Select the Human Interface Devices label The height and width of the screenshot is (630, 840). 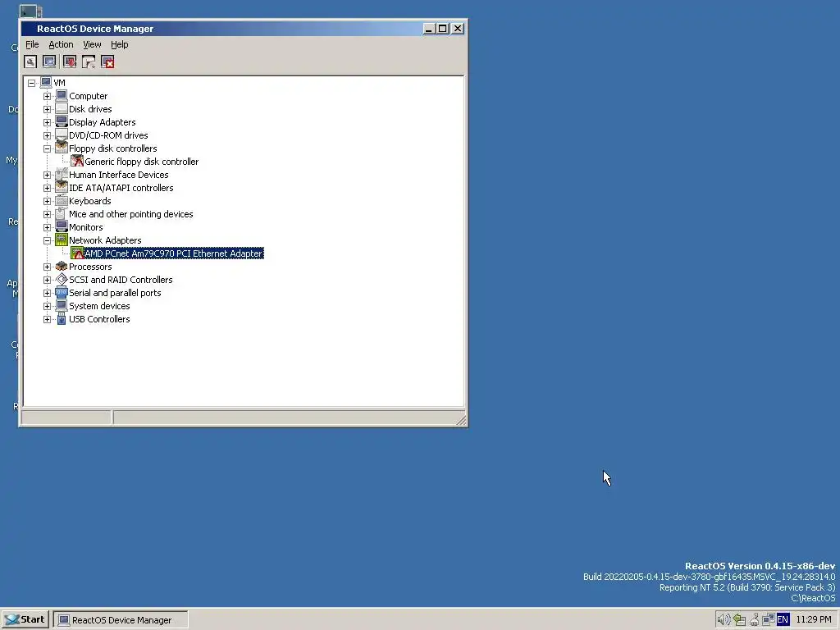(x=118, y=175)
